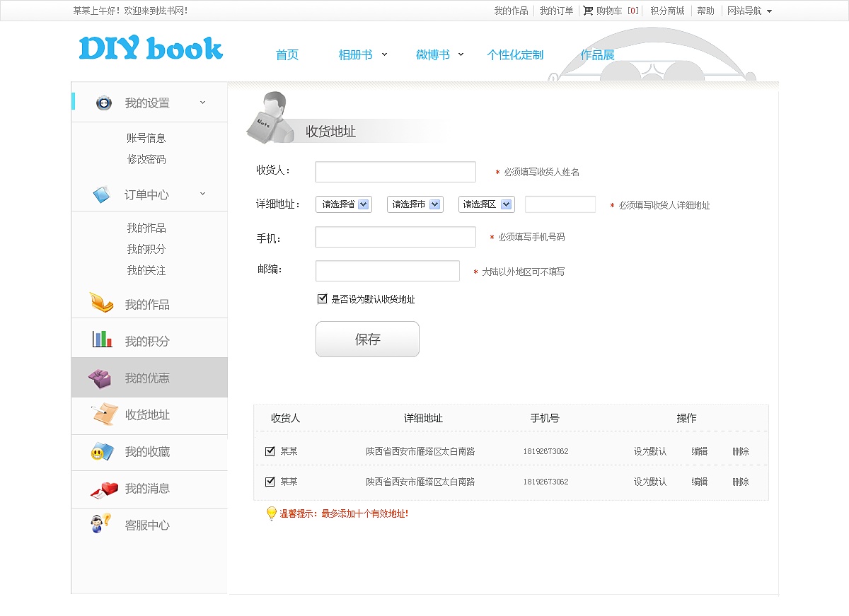This screenshot has height=616, width=849.
Task: Collapse the 订单中心 section chevron
Action: pos(202,193)
